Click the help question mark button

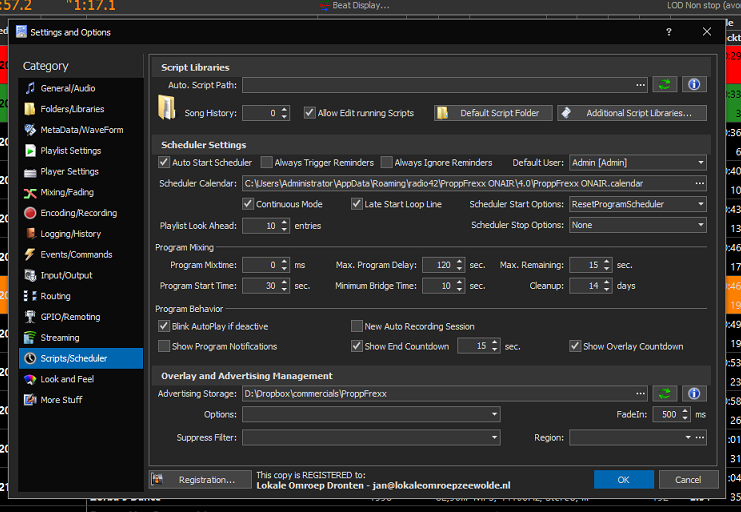[669, 32]
